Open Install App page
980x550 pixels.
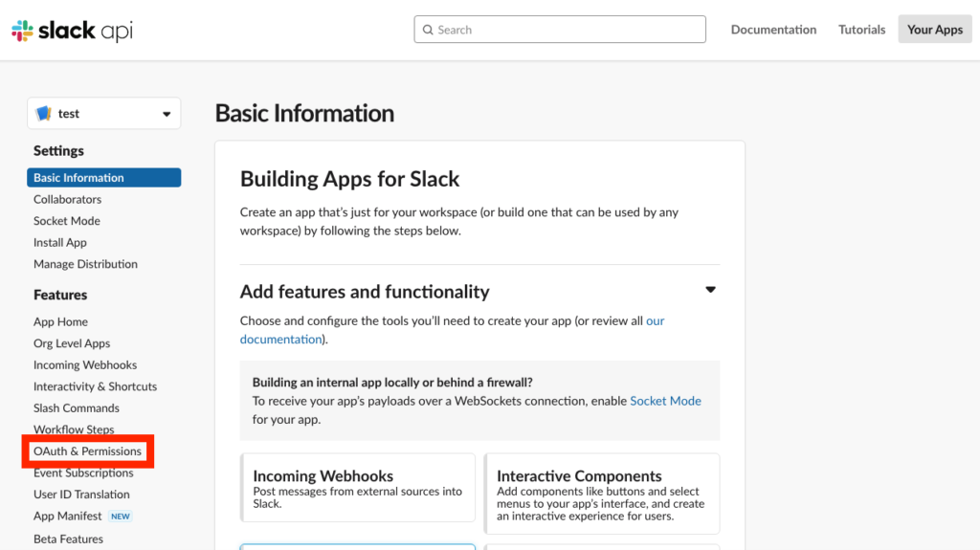coord(60,243)
